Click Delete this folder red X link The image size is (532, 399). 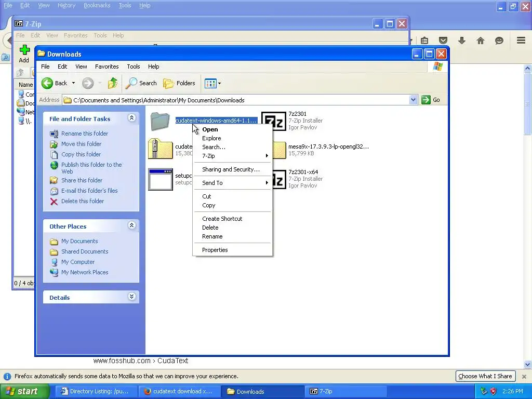point(54,202)
